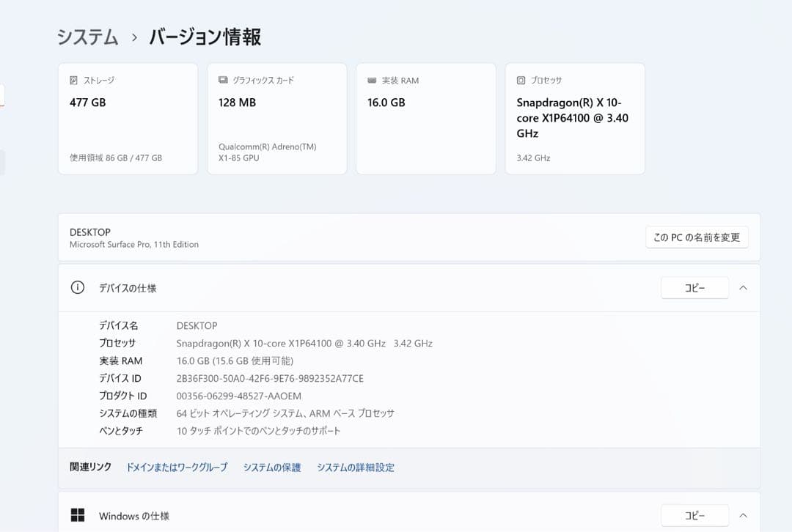Open ドメインまたはワークグループ settings

[x=177, y=467]
